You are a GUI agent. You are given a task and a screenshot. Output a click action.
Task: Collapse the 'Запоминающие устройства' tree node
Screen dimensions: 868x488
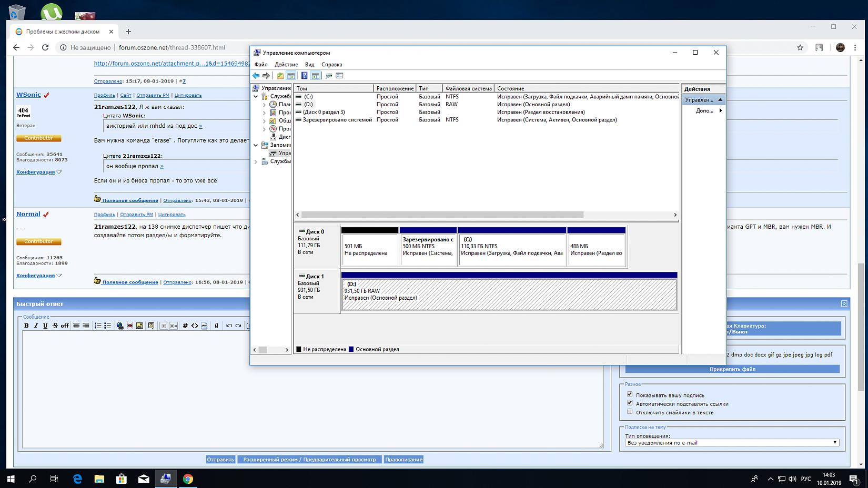[x=256, y=145]
